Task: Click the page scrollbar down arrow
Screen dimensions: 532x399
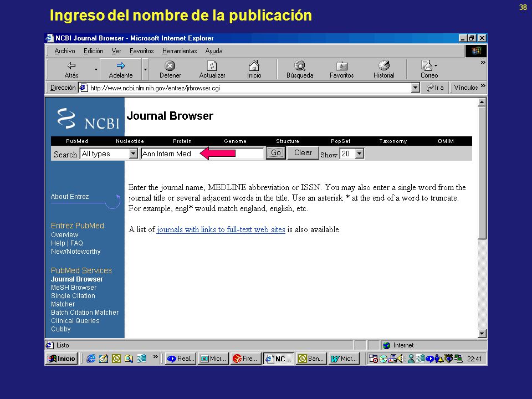Action: tap(482, 334)
